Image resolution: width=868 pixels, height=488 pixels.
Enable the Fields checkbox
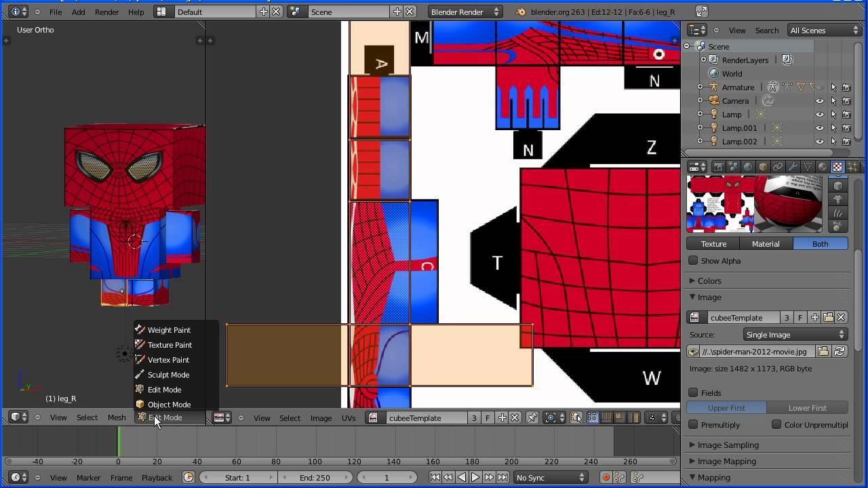click(693, 392)
